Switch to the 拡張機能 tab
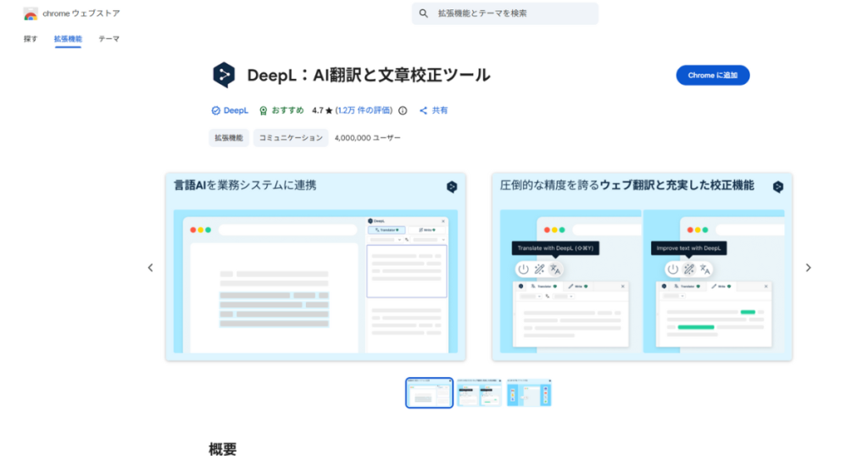Viewport: 868px width, 456px height. pyautogui.click(x=68, y=39)
